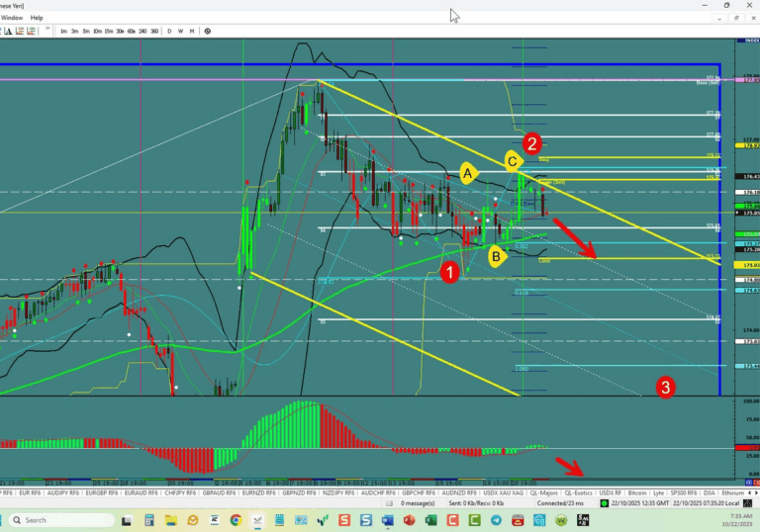This screenshot has height=532, width=760.
Task: Select the Daily (D) timeframe
Action: click(x=169, y=31)
